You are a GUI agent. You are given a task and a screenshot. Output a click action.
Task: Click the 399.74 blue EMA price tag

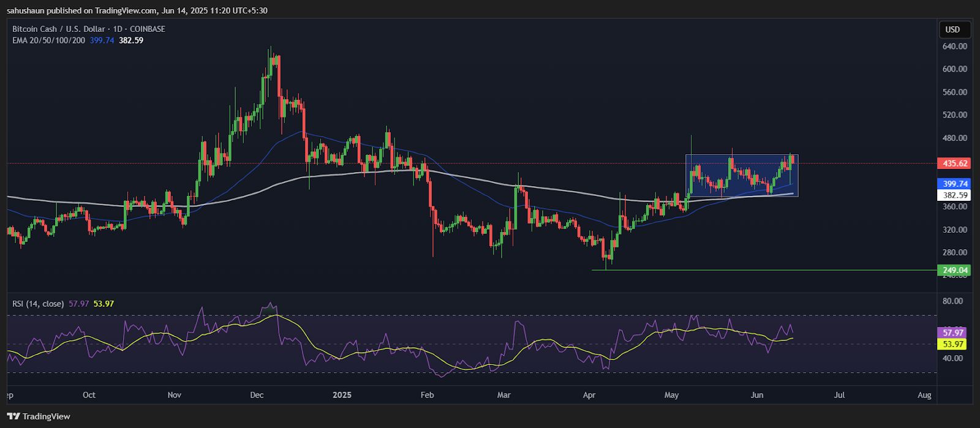pyautogui.click(x=954, y=184)
